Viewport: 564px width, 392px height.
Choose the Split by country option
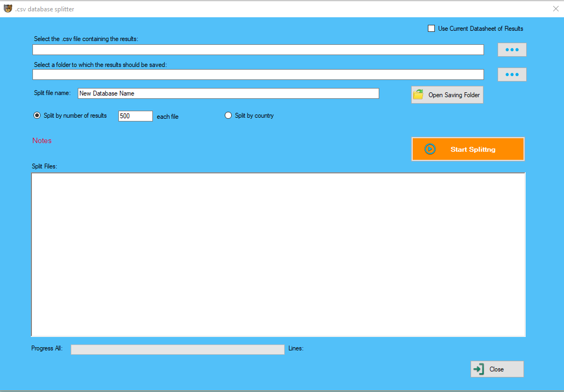click(229, 116)
